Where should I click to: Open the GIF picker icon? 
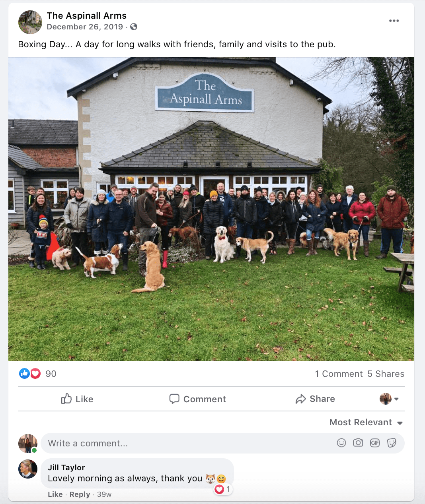point(375,443)
